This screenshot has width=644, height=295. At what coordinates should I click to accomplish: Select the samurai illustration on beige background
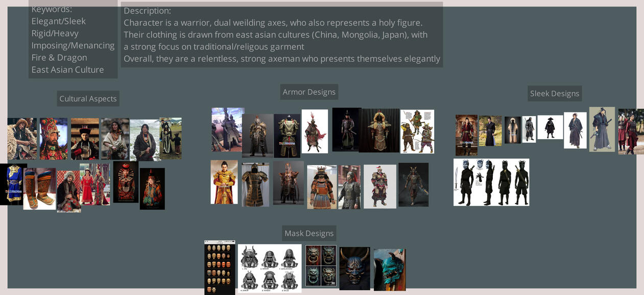pos(602,129)
